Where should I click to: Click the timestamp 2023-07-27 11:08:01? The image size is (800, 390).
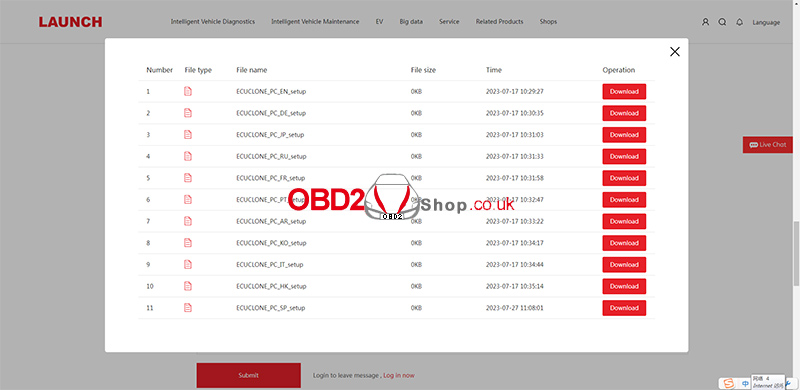[515, 308]
